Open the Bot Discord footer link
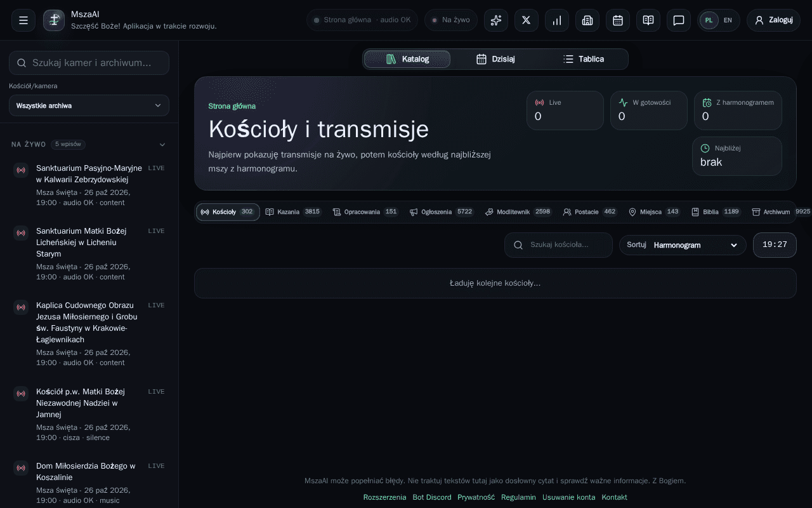Image resolution: width=812 pixels, height=508 pixels. pos(432,497)
